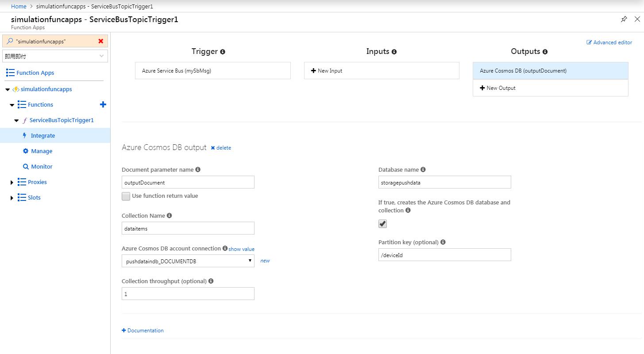Focus the Collection throughput input field

click(188, 294)
